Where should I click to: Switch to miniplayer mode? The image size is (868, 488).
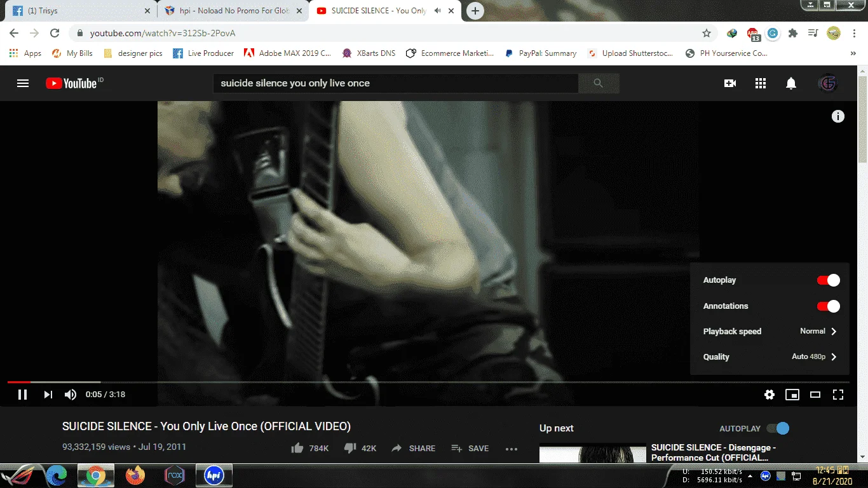[792, 395]
